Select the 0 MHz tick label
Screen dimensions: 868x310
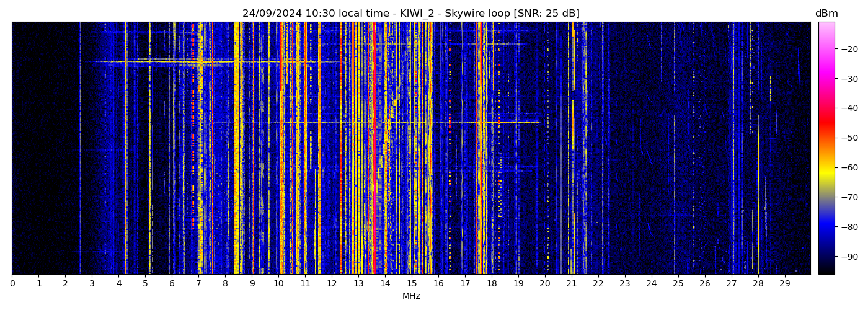12,284
